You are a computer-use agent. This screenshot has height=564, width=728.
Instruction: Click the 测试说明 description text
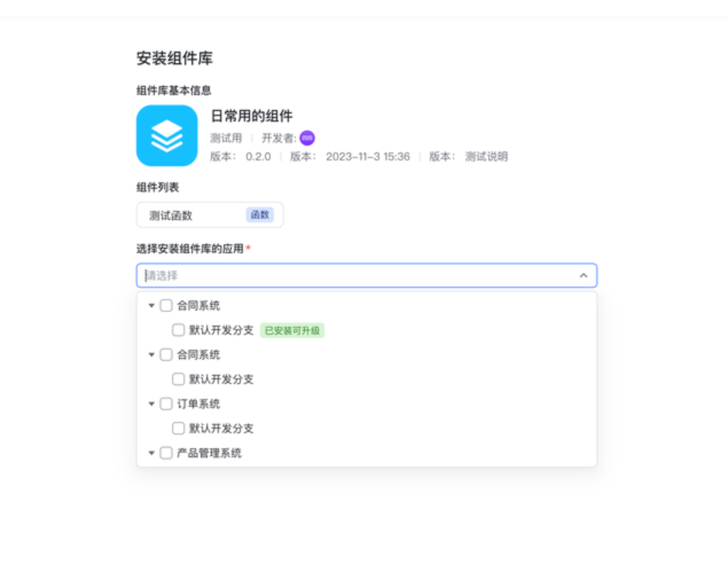486,157
